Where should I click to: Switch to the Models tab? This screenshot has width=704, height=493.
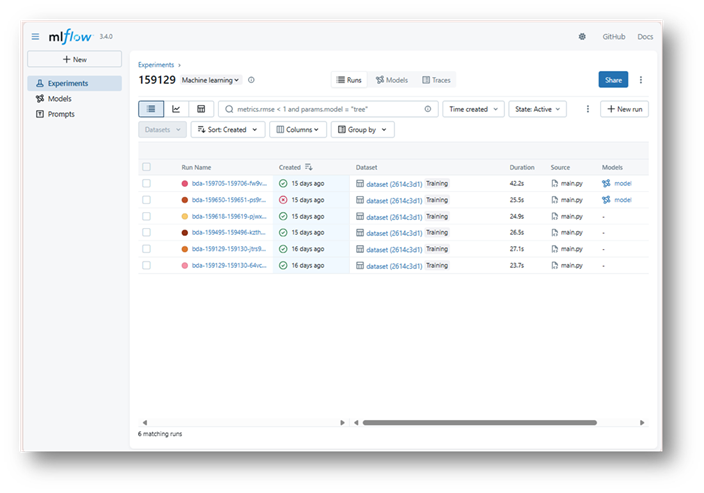tap(392, 80)
